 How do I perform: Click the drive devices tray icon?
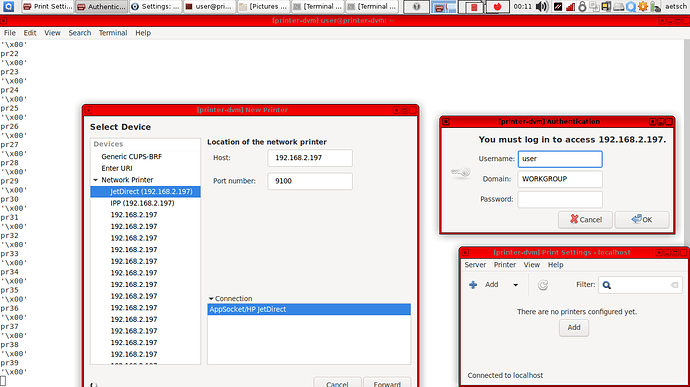pyautogui.click(x=618, y=7)
